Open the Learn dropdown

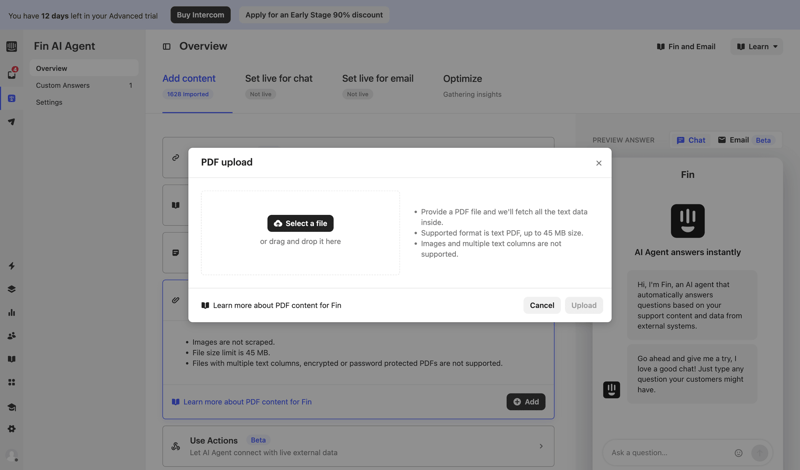click(757, 46)
